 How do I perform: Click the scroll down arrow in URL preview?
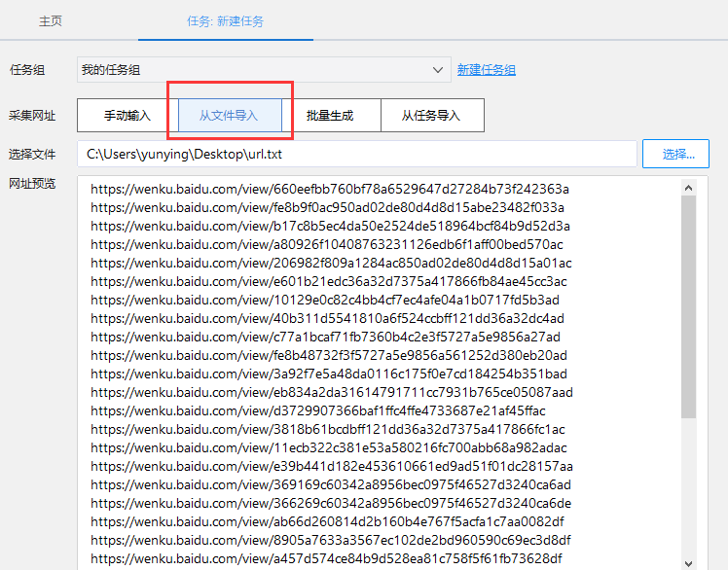(x=688, y=563)
